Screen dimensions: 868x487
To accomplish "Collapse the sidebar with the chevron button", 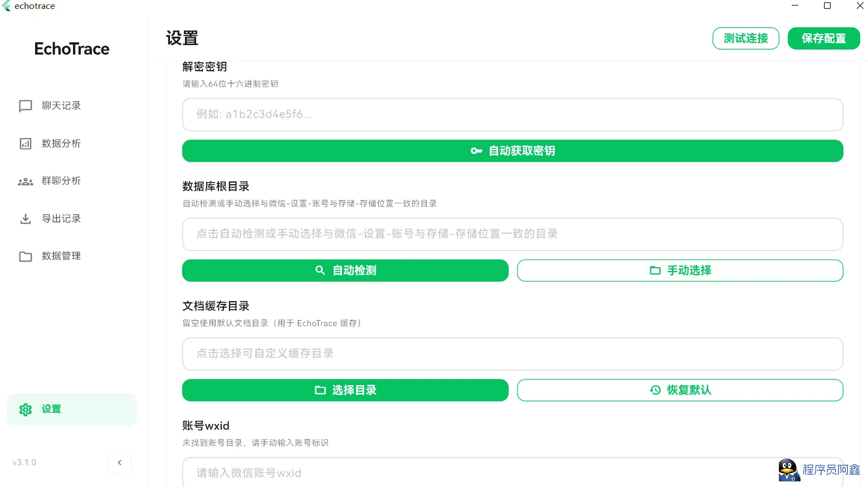I will (119, 463).
